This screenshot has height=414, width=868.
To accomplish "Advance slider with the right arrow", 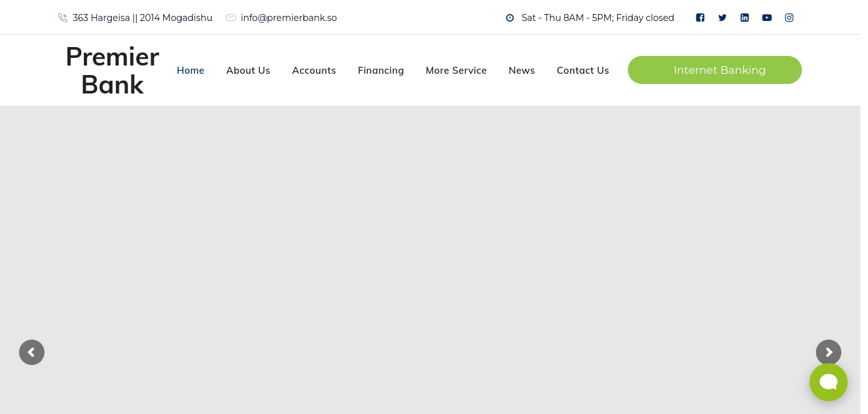I will click(x=829, y=352).
